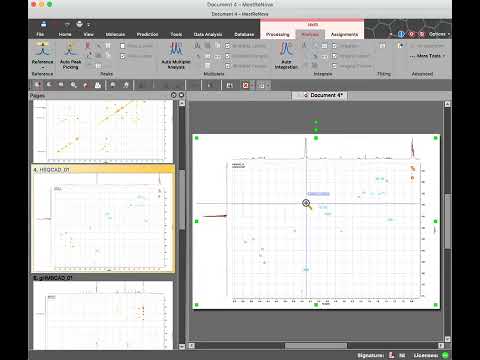The width and height of the screenshot is (480, 360).
Task: Click the document horizontal scroll right arrow
Action: coord(441,346)
